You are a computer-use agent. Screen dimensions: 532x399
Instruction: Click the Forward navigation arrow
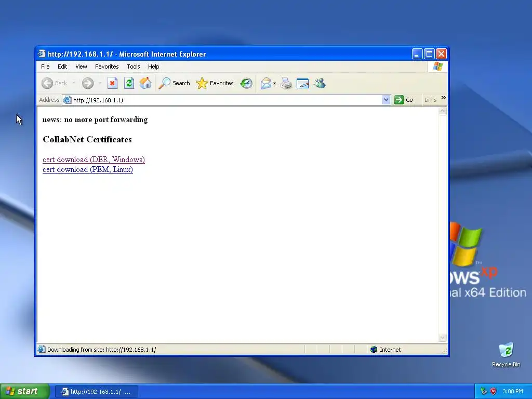tap(88, 83)
